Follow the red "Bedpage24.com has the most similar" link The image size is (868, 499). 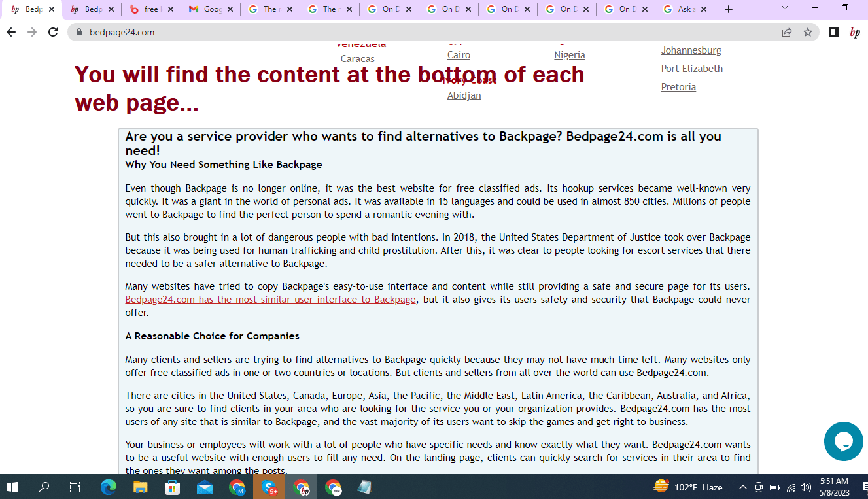271,300
